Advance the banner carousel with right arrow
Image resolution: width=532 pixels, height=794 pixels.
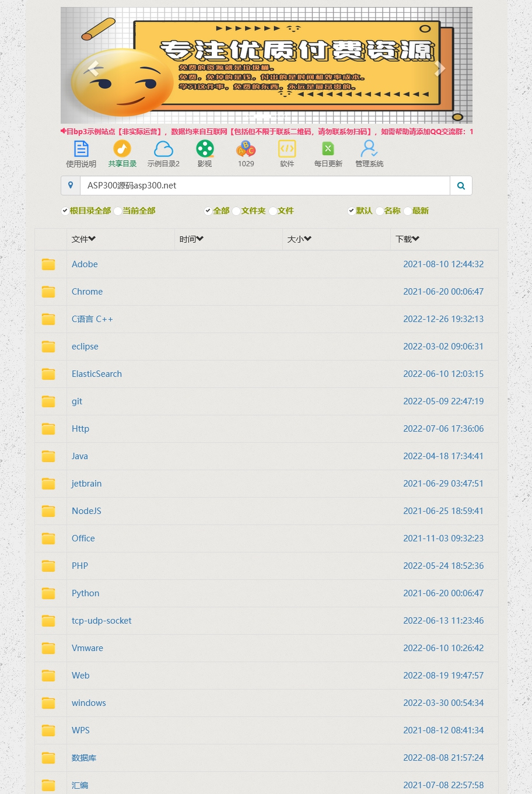click(x=440, y=68)
